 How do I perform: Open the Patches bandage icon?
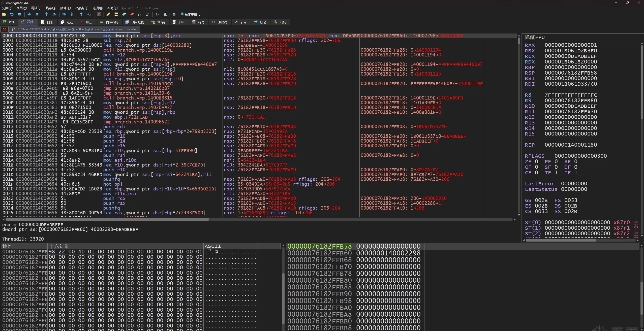(x=108, y=14)
